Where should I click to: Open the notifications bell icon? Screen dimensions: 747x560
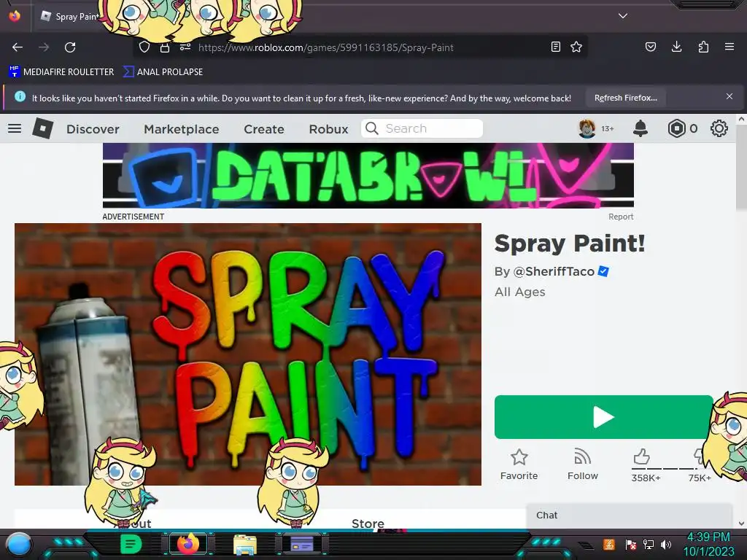coord(640,128)
